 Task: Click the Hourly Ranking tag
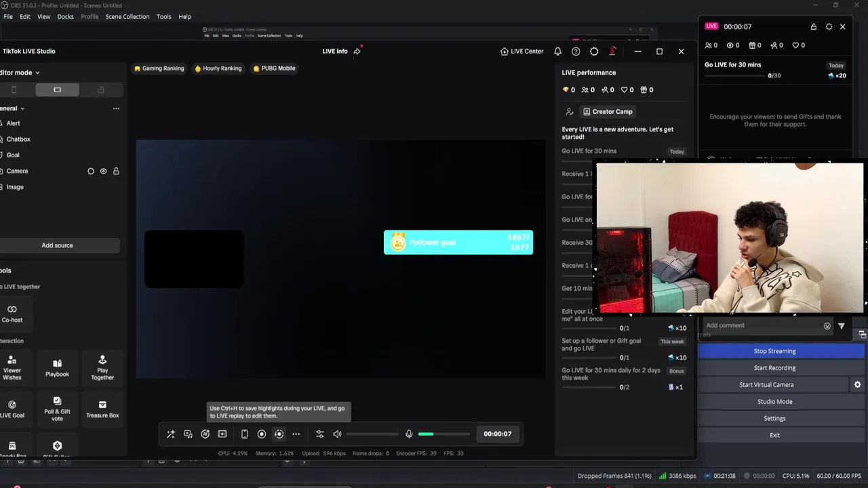click(218, 68)
